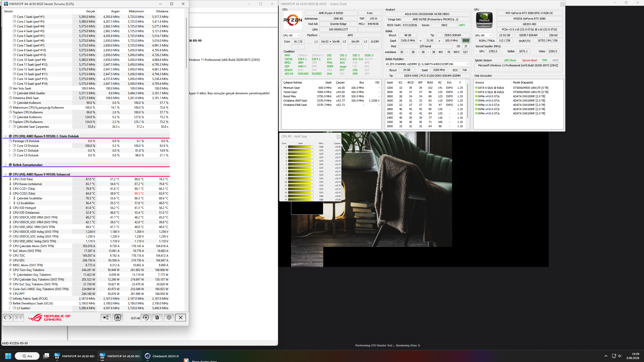Expand the Core C6 Doluluk row
This screenshot has width=644, height=362.
(10, 155)
